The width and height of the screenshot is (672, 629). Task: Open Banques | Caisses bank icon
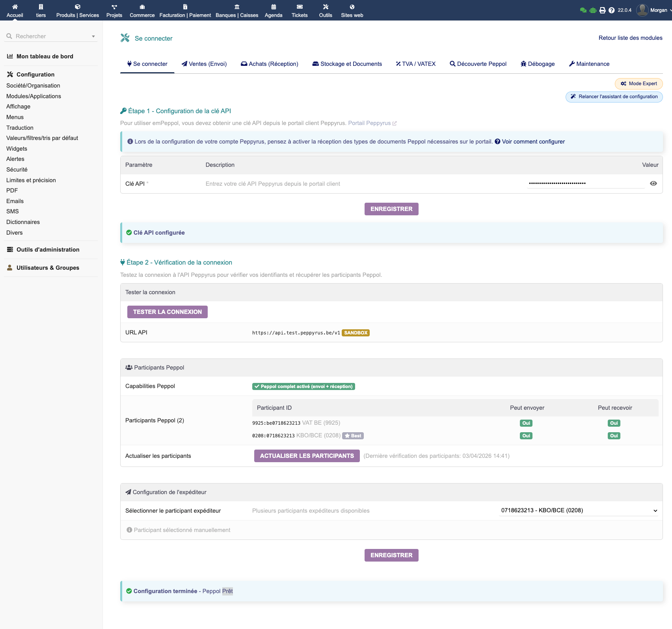click(x=237, y=7)
